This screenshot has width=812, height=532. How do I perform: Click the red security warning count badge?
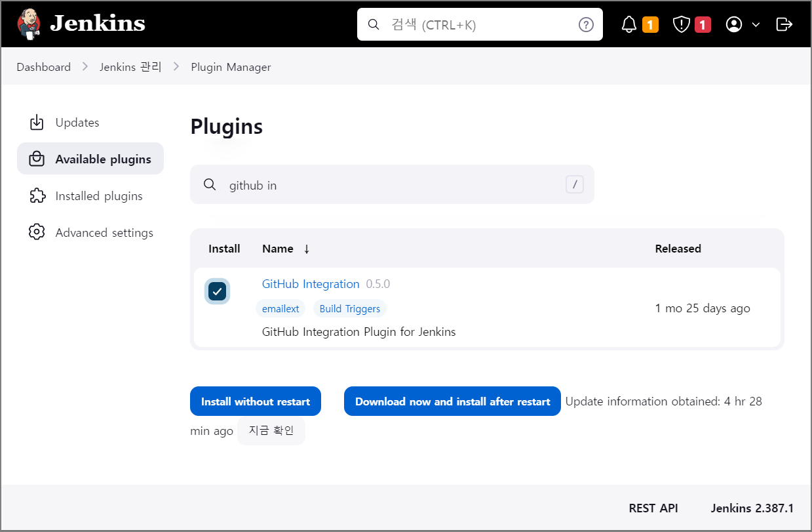tap(703, 25)
